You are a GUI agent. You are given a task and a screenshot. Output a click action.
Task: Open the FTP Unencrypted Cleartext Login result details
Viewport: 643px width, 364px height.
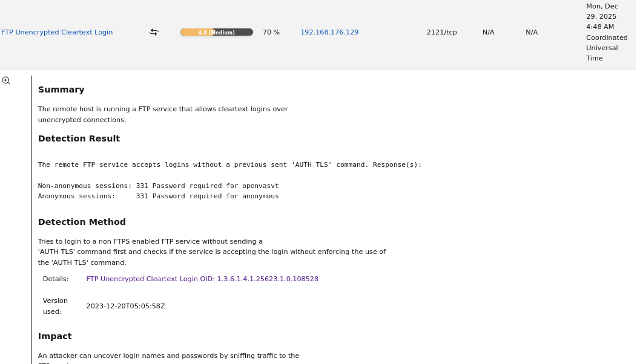(57, 32)
